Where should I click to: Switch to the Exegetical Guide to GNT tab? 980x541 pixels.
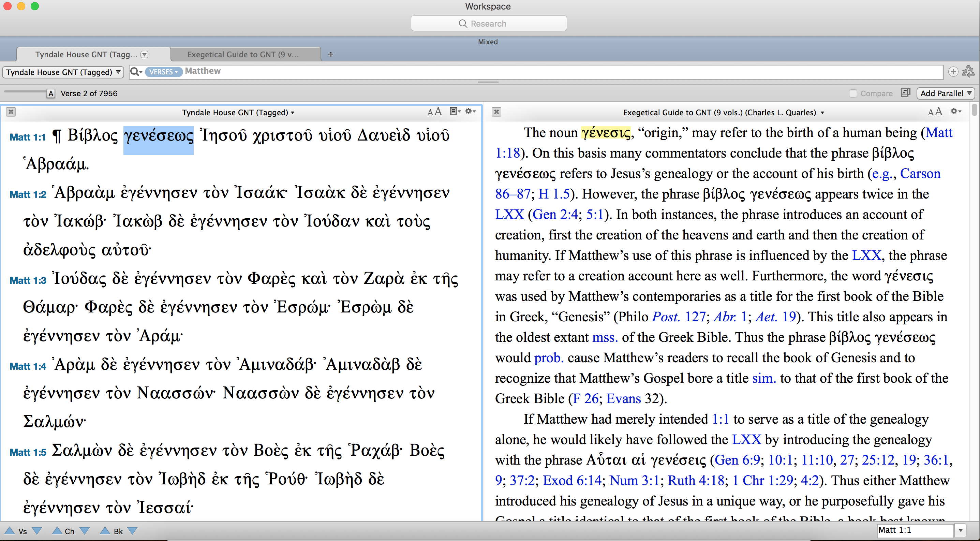coord(243,54)
